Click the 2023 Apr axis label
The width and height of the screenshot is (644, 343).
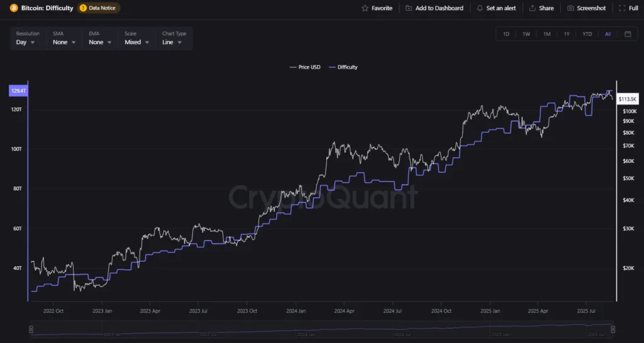[150, 311]
